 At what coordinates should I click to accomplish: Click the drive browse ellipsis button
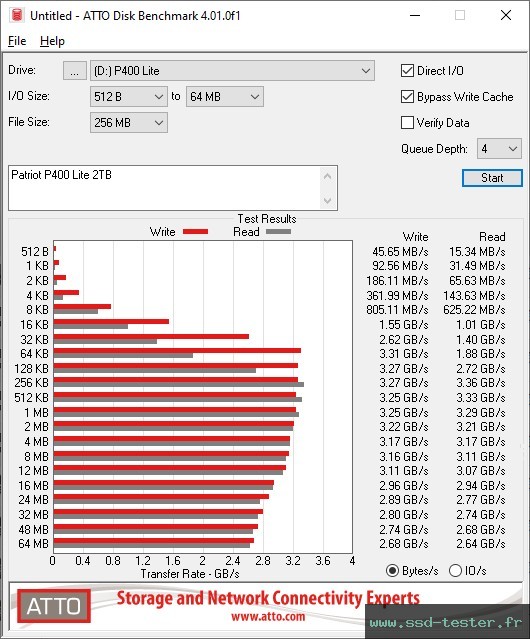[75, 71]
